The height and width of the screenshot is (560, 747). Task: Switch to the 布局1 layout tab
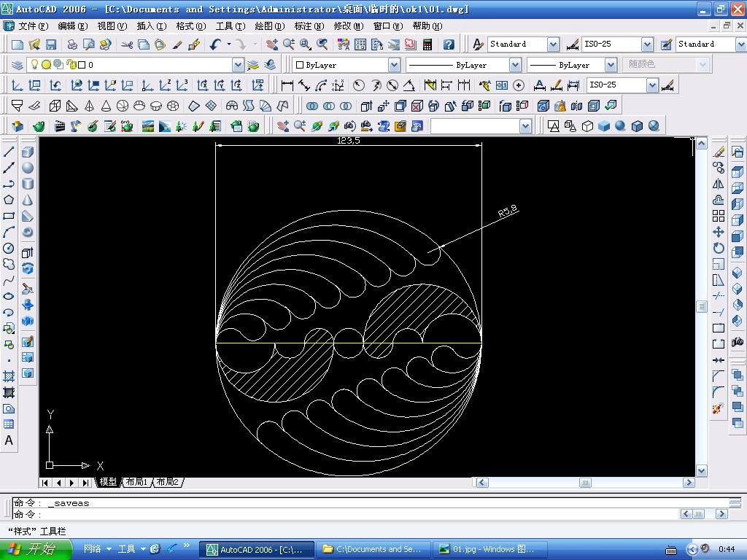pyautogui.click(x=136, y=482)
